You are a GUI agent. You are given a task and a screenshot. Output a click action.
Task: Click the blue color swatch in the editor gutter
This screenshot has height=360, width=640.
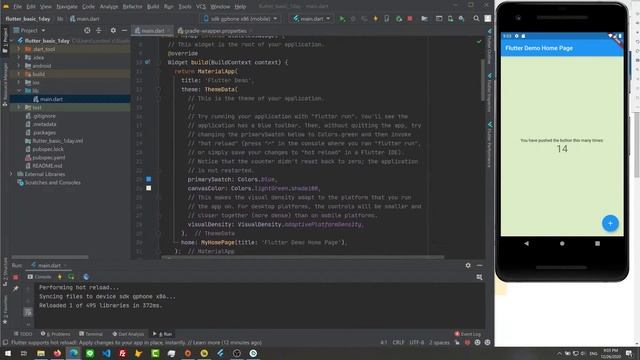coord(149,179)
